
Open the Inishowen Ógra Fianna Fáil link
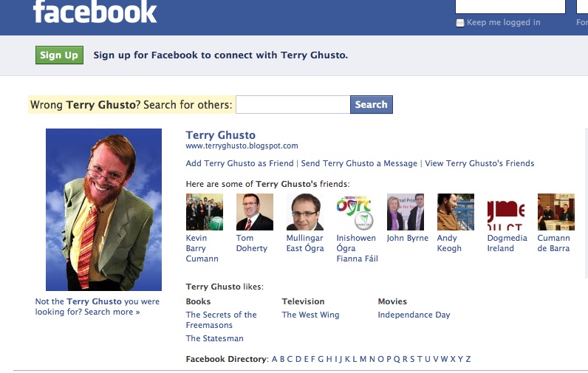(x=357, y=248)
